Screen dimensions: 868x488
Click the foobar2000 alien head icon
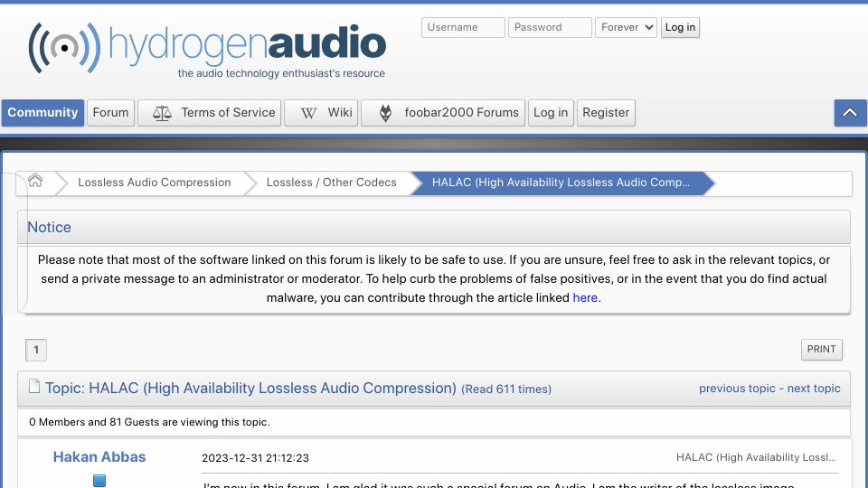coord(385,113)
